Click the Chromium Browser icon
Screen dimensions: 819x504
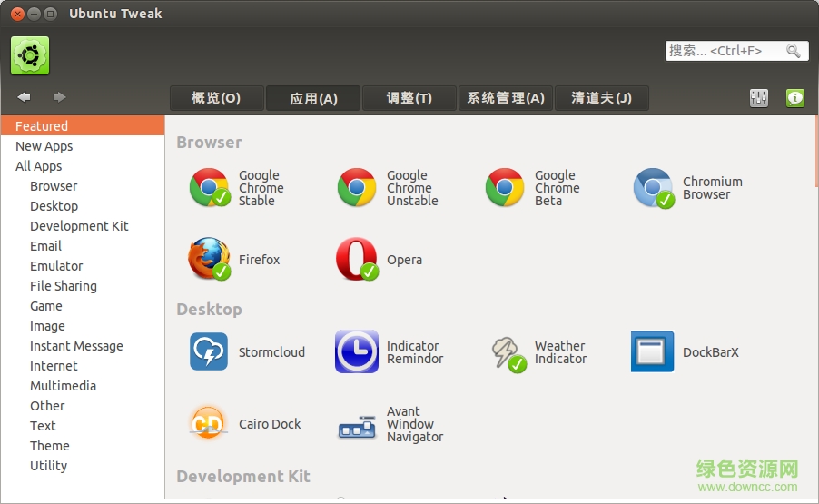(x=653, y=188)
